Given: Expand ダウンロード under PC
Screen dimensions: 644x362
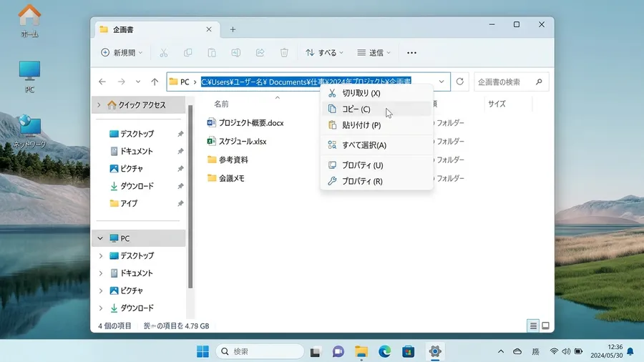Looking at the screenshot, I should pyautogui.click(x=101, y=308).
